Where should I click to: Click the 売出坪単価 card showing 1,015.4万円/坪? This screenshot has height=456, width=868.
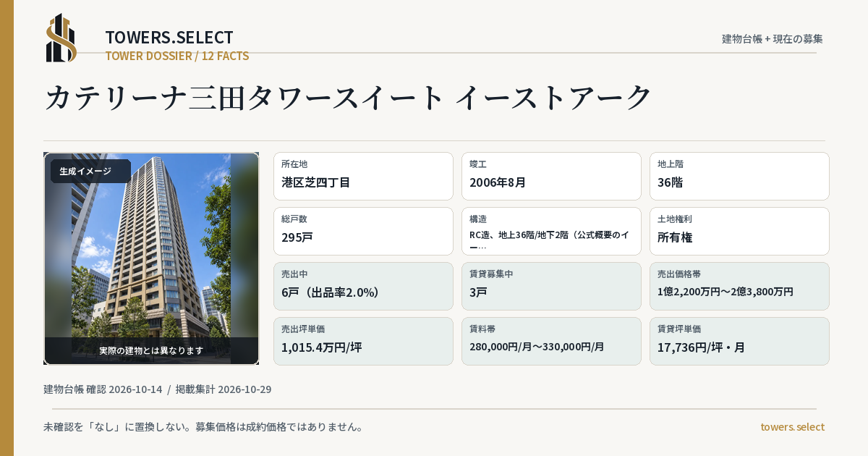[363, 341]
